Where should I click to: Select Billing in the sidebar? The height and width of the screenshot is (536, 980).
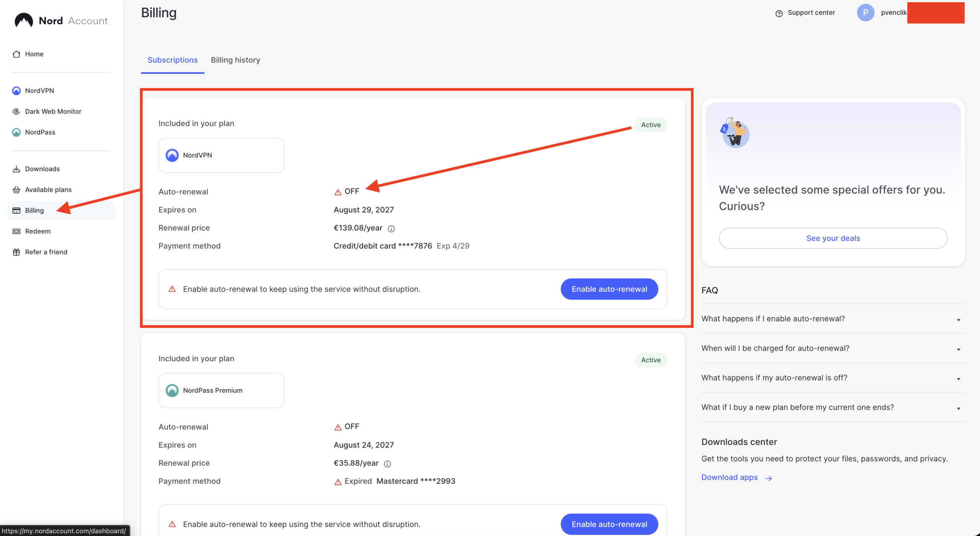pos(34,210)
